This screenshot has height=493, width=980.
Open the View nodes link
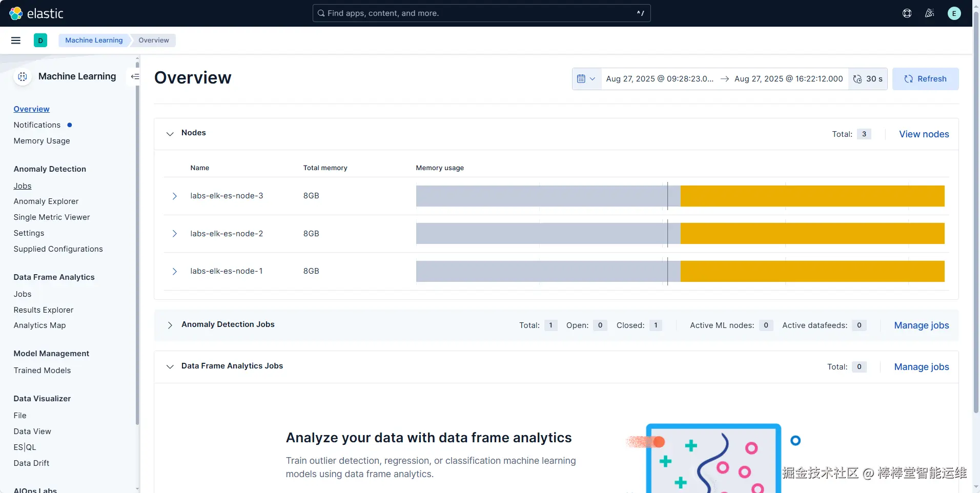[x=924, y=134]
